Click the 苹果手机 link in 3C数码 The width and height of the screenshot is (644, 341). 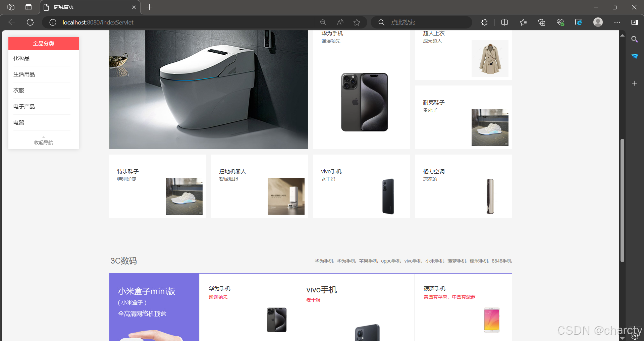[x=368, y=261]
